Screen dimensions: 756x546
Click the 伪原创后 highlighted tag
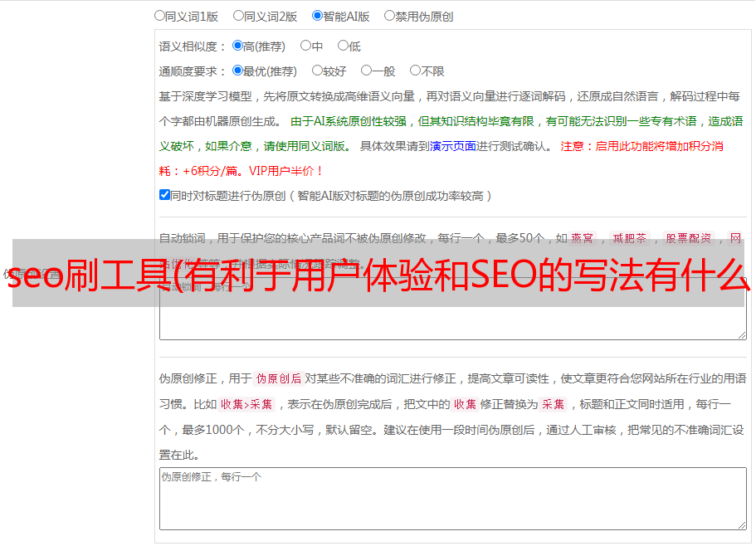pyautogui.click(x=279, y=378)
